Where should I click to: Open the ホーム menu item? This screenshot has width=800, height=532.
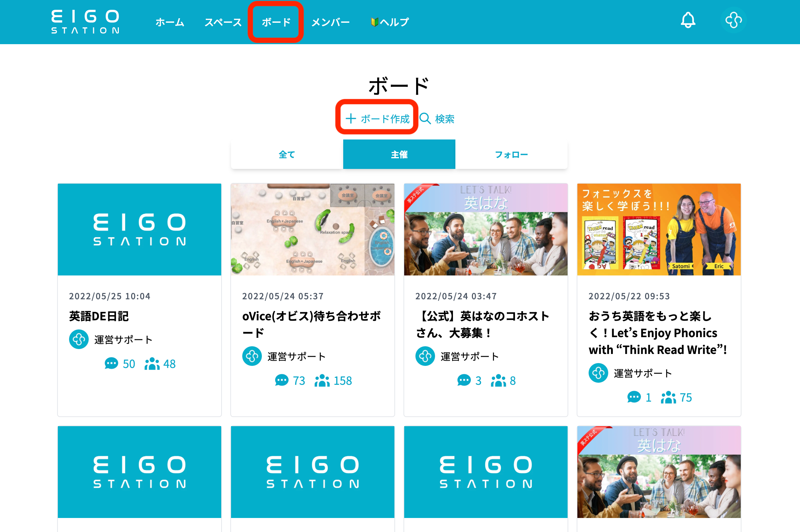pyautogui.click(x=170, y=22)
